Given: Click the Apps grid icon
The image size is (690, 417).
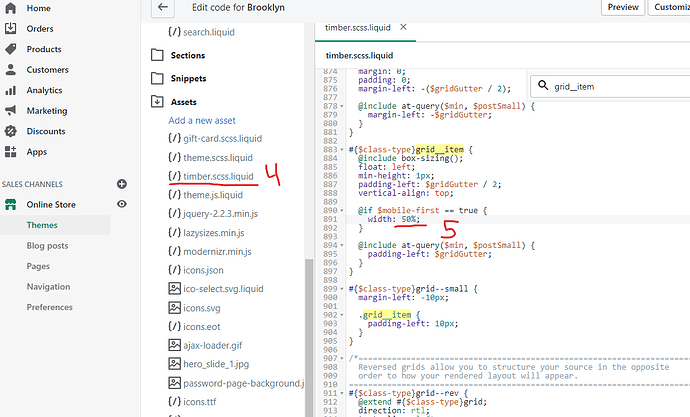Looking at the screenshot, I should click(11, 152).
